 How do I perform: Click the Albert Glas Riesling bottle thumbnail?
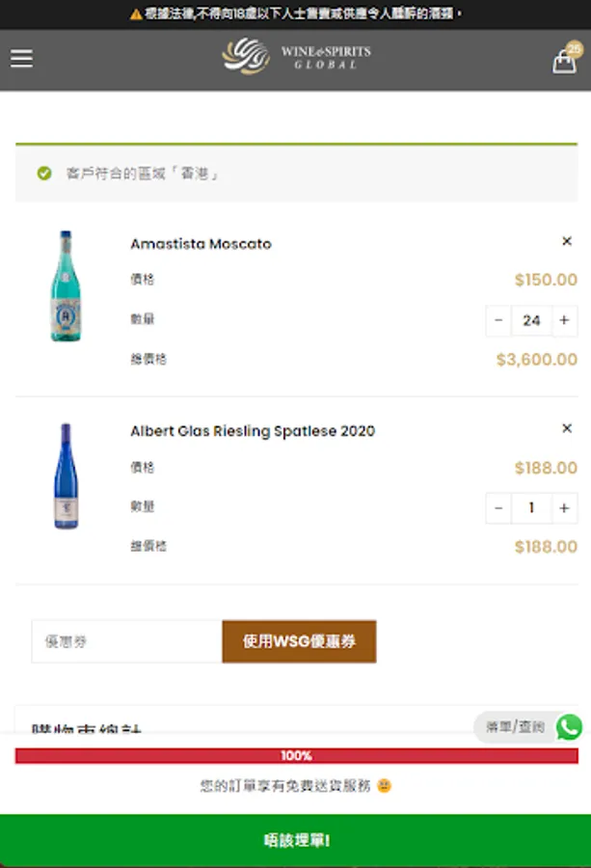(66, 475)
